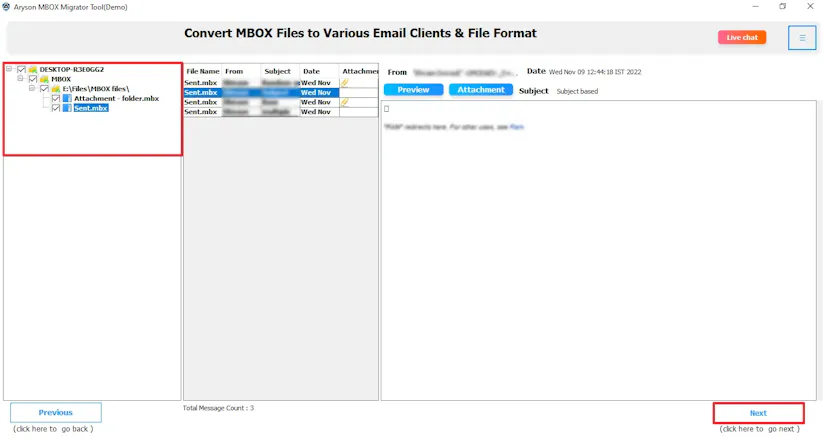This screenshot has width=826, height=440.
Task: Collapse the DESKTOP-R3E0GG2 tree node
Action: click(x=9, y=69)
